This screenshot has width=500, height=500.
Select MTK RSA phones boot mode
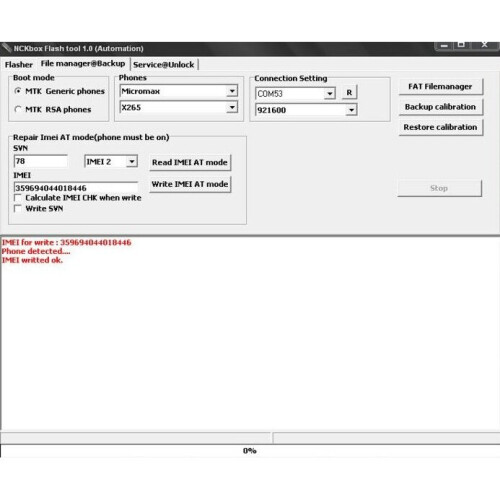click(x=18, y=109)
